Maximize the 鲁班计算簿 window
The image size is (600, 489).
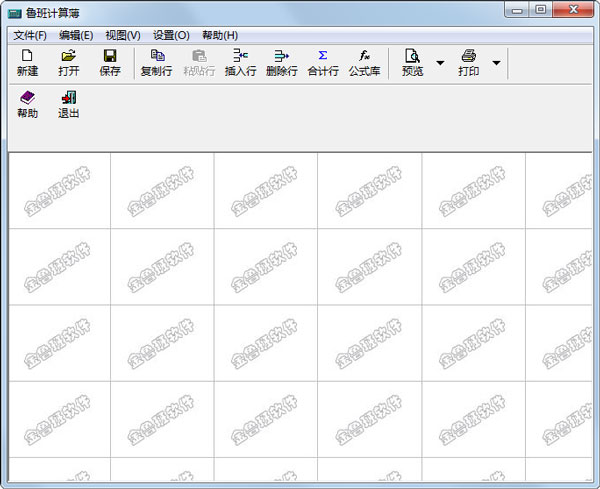click(x=540, y=10)
